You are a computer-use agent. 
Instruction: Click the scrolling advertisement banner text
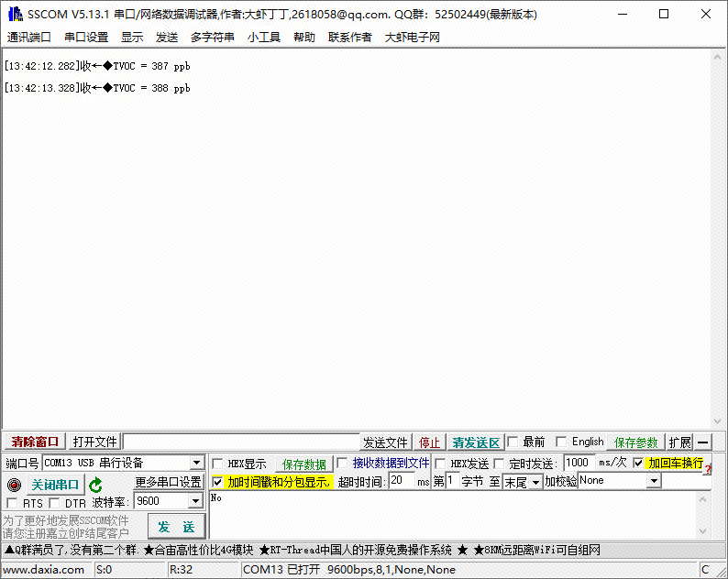tap(303, 551)
